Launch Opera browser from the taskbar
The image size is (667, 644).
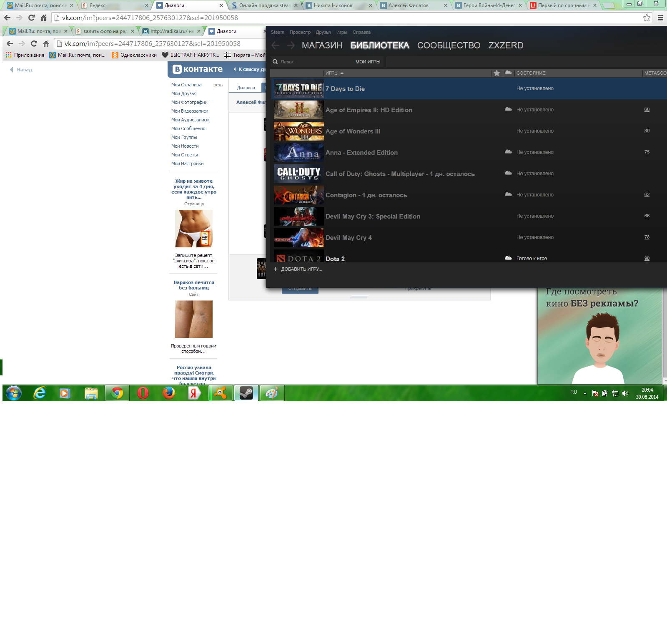point(143,393)
